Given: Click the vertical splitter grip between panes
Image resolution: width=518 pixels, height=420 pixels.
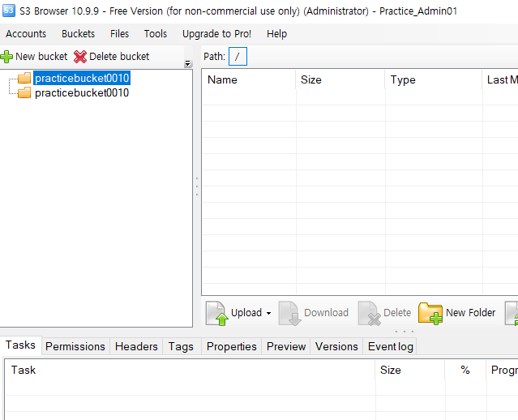Looking at the screenshot, I should pyautogui.click(x=197, y=186).
